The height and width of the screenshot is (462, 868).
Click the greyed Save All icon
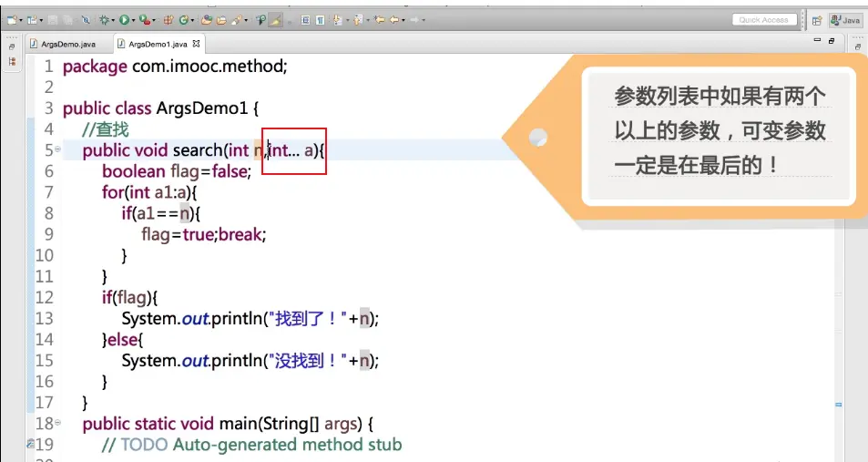(67, 20)
